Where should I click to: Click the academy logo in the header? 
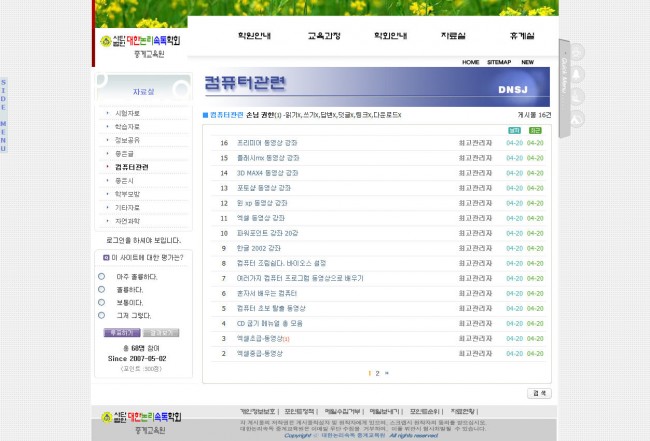click(140, 46)
